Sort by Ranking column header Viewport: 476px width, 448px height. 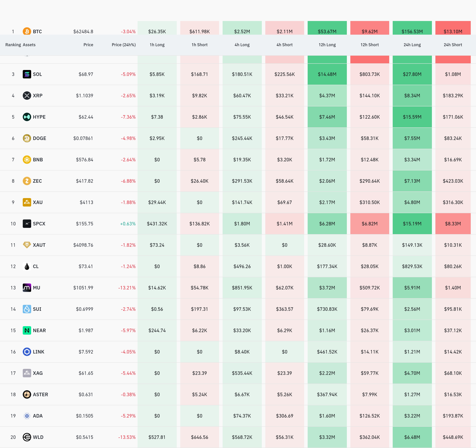(x=13, y=45)
